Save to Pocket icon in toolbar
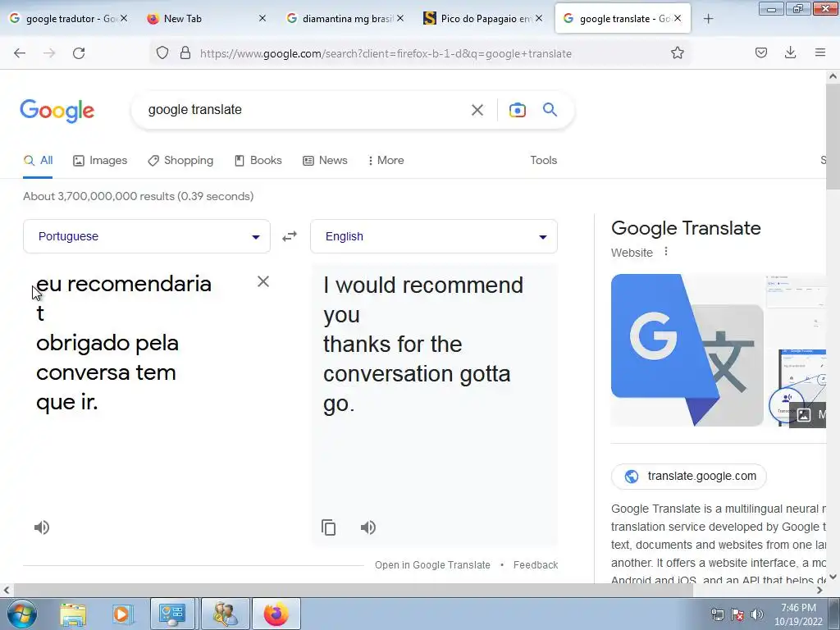Screen dimensions: 840x630 760,53
